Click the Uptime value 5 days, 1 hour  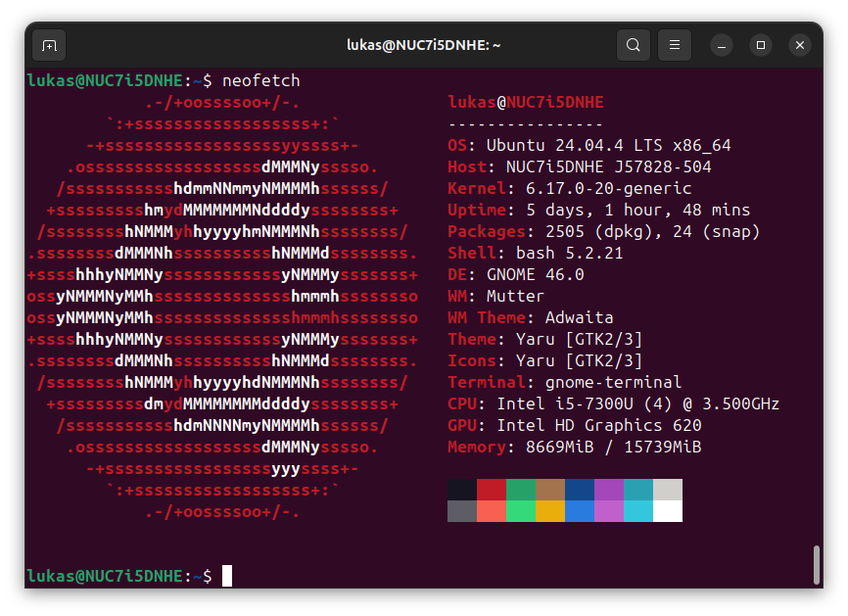click(x=598, y=210)
